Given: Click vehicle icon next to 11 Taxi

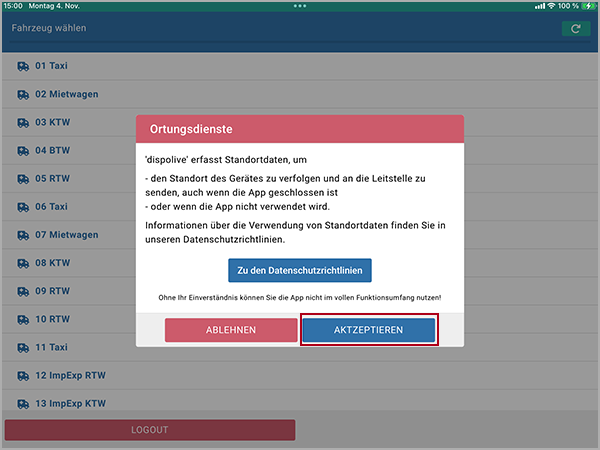Looking at the screenshot, I should [x=23, y=347].
